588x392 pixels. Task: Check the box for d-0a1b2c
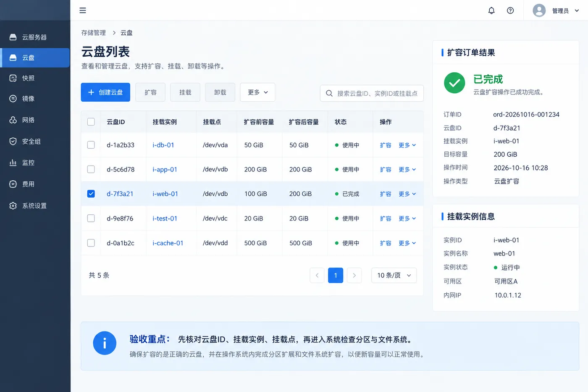(x=91, y=243)
